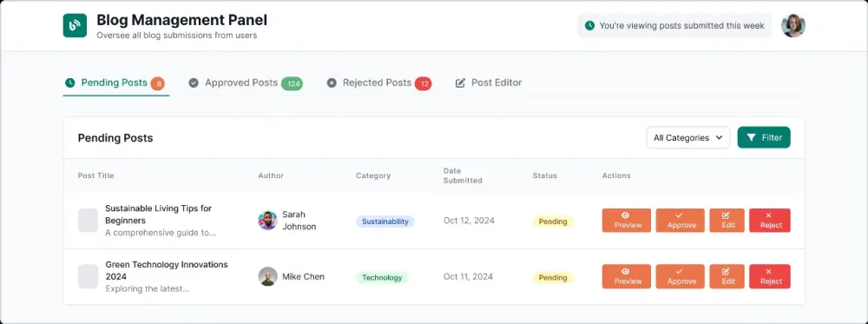Image resolution: width=868 pixels, height=324 pixels.
Task: Click the 'Oct 12, 2024' date cell
Action: (x=469, y=221)
